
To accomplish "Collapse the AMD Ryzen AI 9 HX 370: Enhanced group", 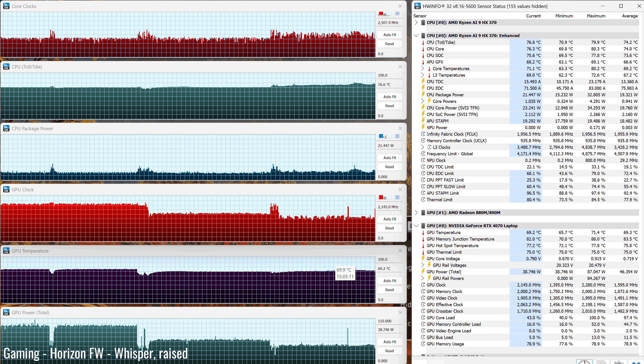I will 416,35.
